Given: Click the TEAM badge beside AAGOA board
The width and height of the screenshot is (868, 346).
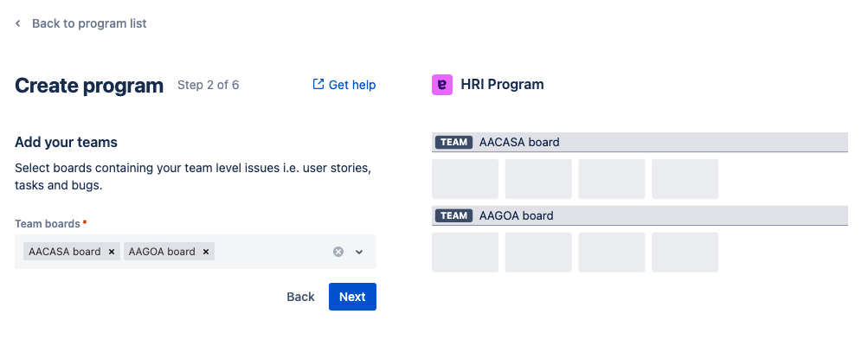Looking at the screenshot, I should (453, 215).
